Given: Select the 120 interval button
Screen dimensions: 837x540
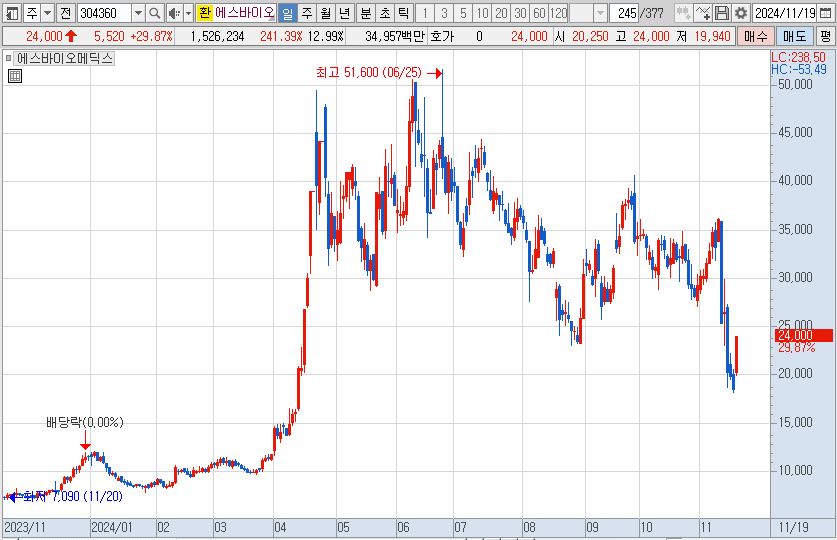Looking at the screenshot, I should coord(558,13).
